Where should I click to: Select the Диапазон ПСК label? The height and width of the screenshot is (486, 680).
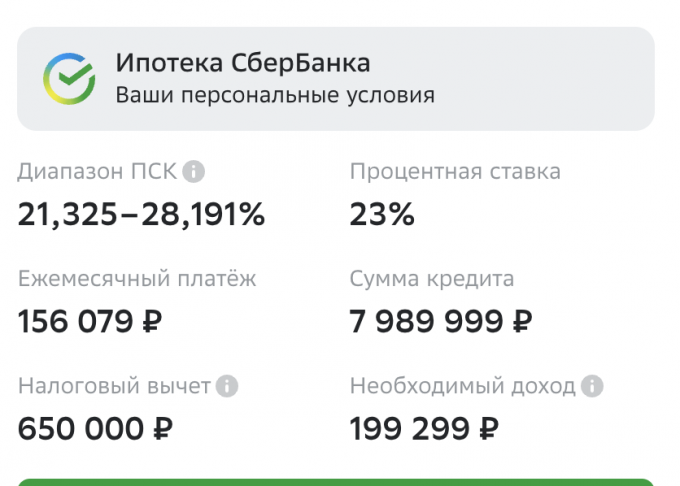point(97,172)
